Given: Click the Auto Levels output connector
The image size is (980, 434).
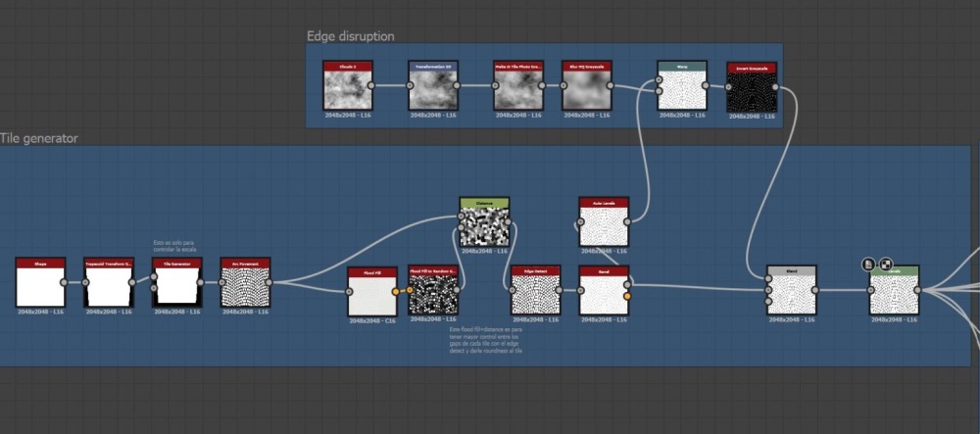Looking at the screenshot, I should click(627, 221).
